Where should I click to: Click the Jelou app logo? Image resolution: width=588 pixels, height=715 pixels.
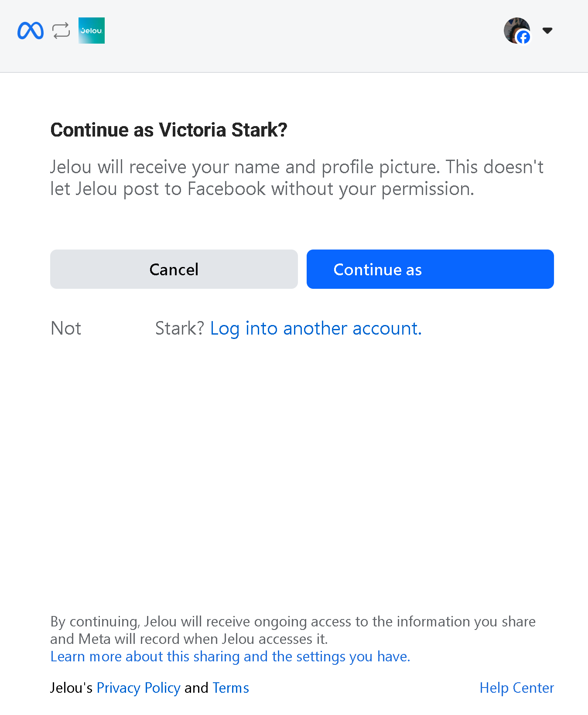click(x=92, y=31)
